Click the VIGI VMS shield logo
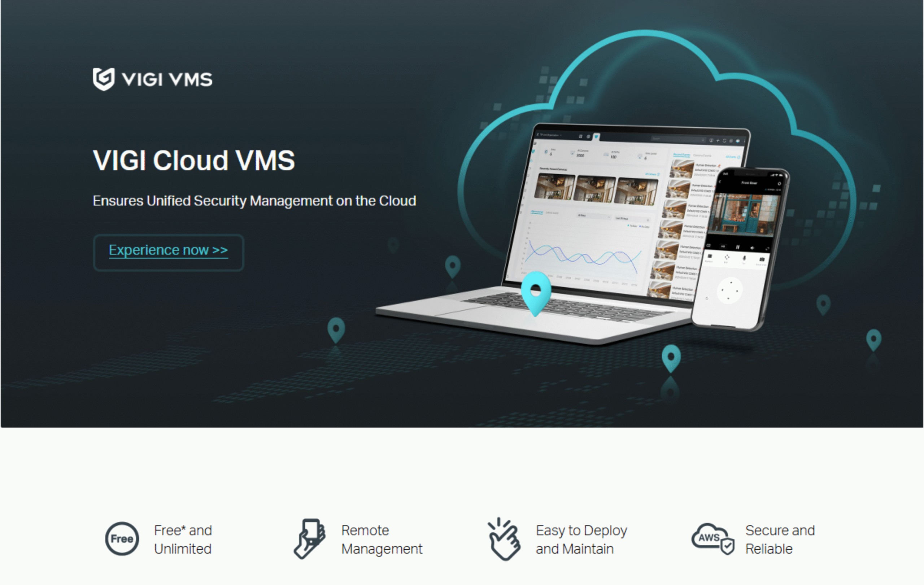The height and width of the screenshot is (585, 924). pyautogui.click(x=104, y=79)
